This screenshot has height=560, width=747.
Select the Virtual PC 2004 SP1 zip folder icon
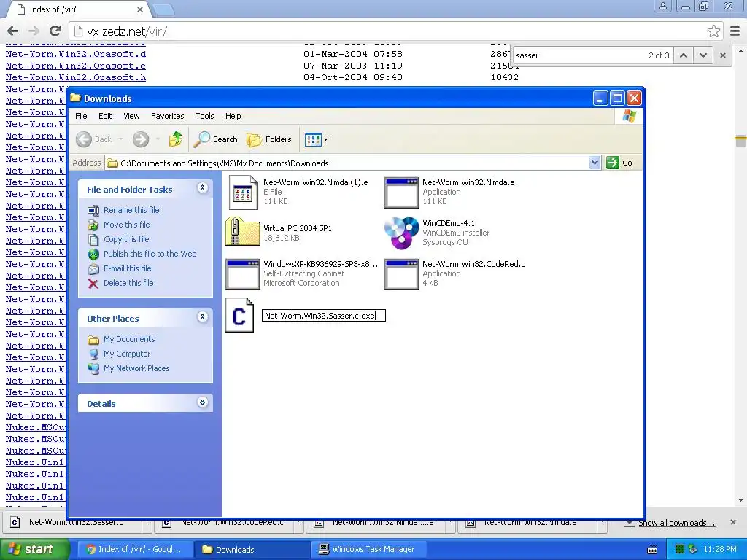tap(242, 231)
